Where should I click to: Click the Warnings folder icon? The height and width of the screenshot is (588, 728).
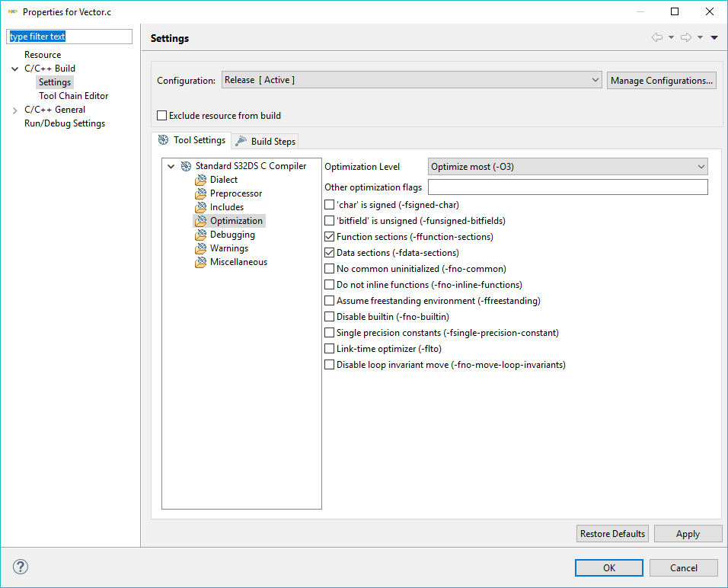pos(201,248)
